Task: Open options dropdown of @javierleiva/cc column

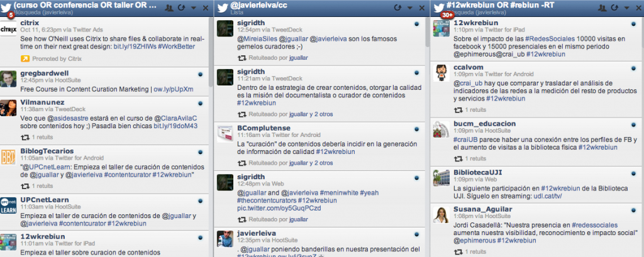Action: click(409, 8)
